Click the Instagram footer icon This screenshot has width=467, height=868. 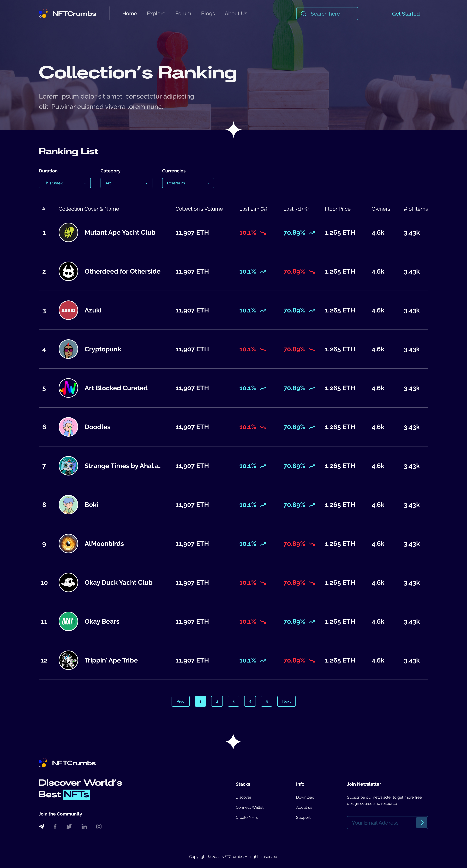point(99,826)
